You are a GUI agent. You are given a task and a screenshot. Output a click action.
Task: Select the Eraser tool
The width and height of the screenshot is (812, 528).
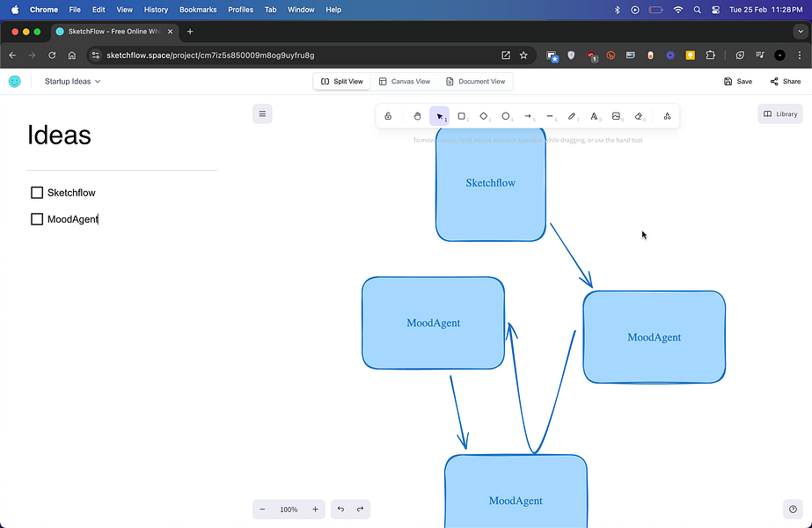click(639, 116)
